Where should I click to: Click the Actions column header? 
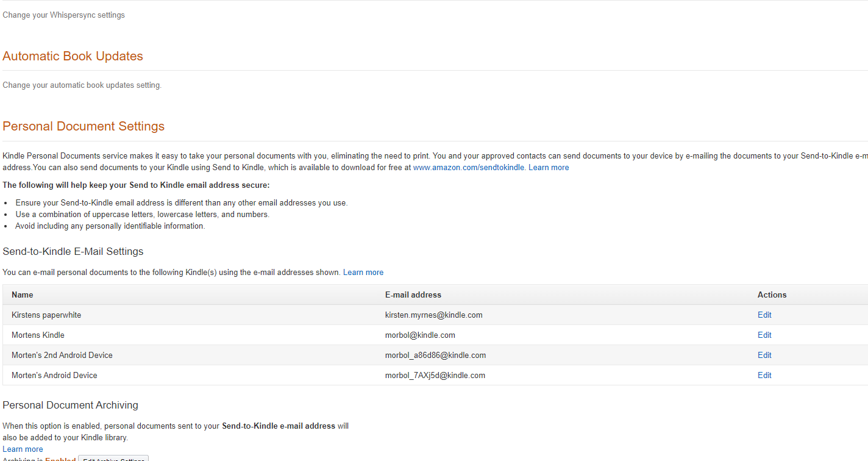(x=772, y=295)
